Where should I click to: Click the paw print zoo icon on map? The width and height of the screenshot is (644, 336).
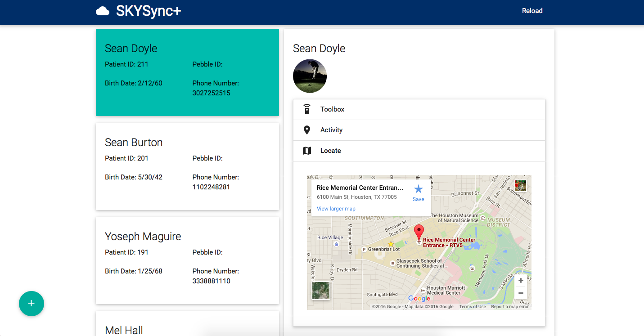[x=473, y=268]
